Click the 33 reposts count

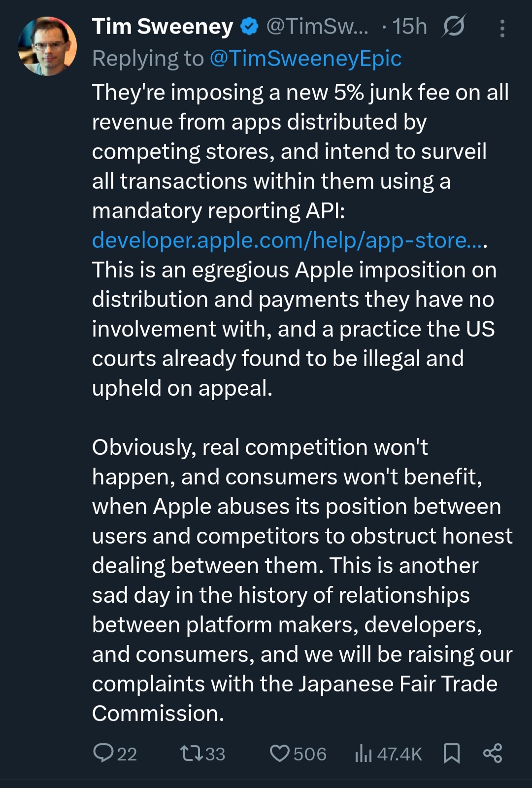coord(215,754)
